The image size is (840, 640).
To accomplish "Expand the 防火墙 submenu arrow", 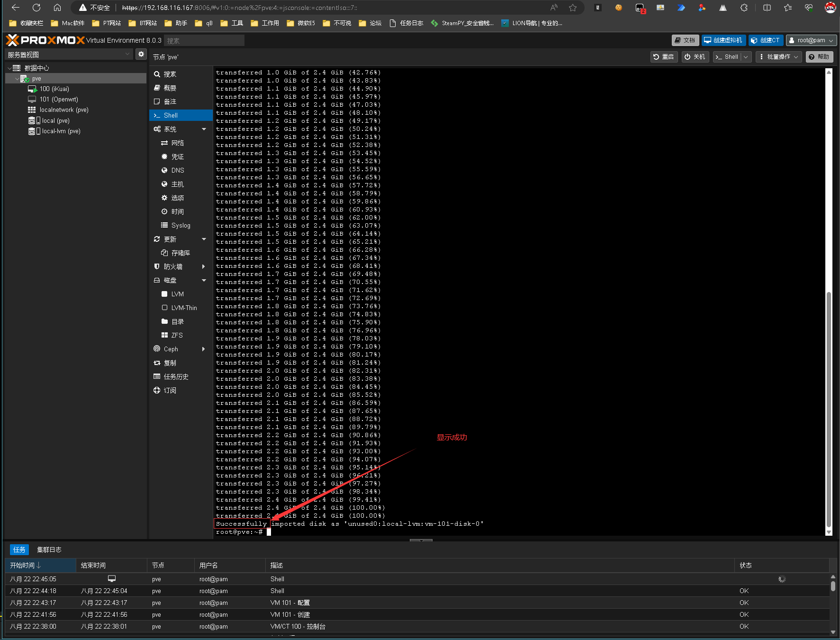I will coord(204,267).
